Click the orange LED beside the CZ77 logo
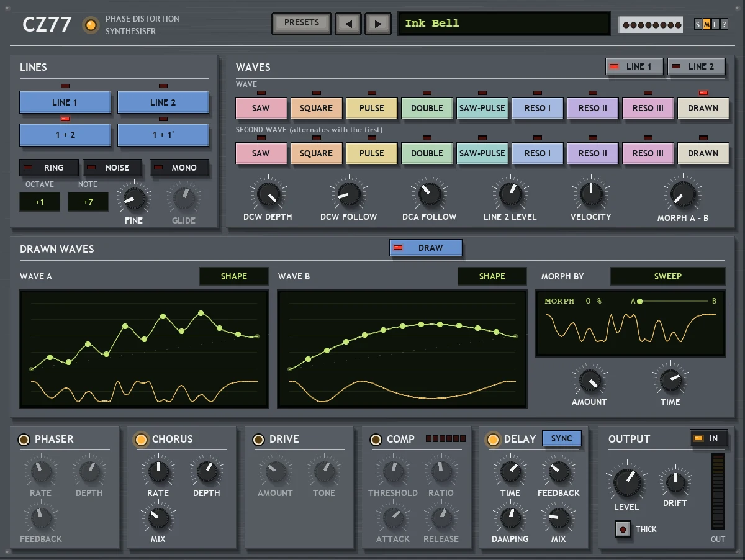This screenshot has width=745, height=560. [x=91, y=25]
